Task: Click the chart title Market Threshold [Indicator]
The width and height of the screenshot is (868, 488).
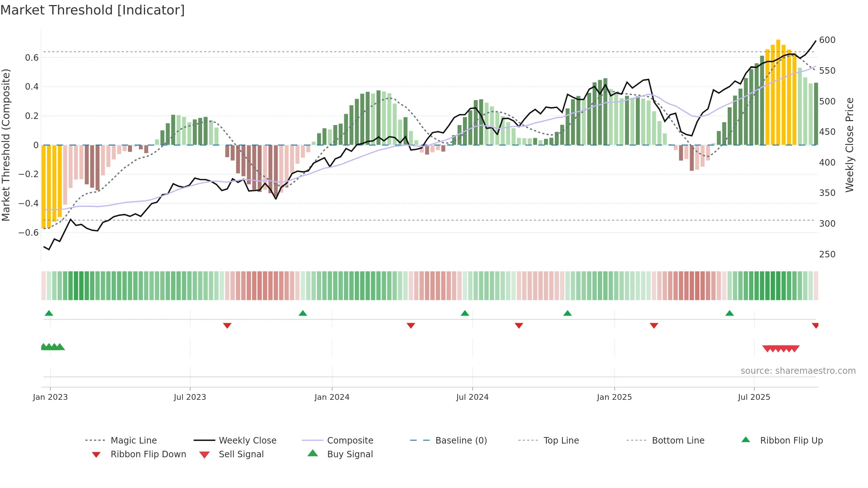Action: point(93,10)
